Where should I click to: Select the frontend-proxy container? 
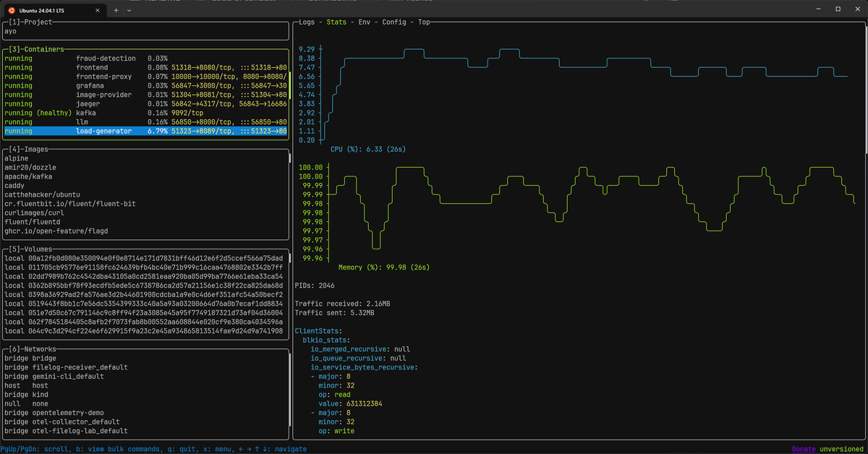(x=145, y=77)
